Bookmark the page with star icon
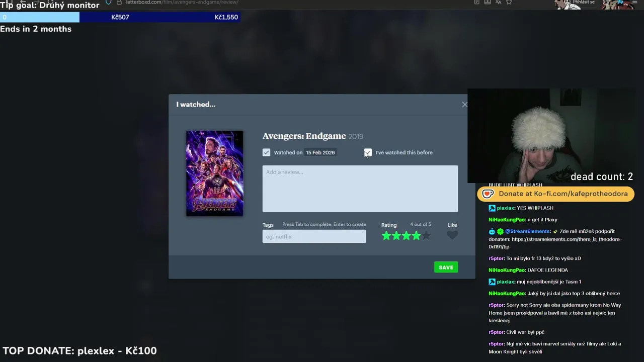The width and height of the screenshot is (644, 362). 509,2
